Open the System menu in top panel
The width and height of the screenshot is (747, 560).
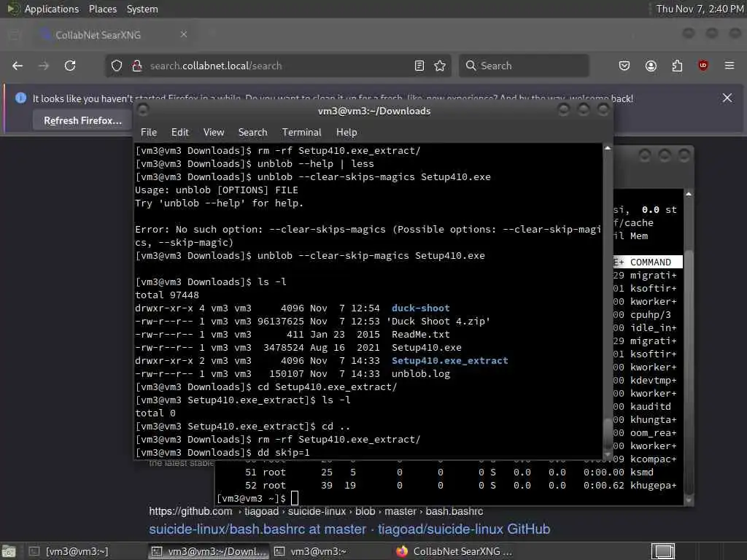tap(142, 9)
